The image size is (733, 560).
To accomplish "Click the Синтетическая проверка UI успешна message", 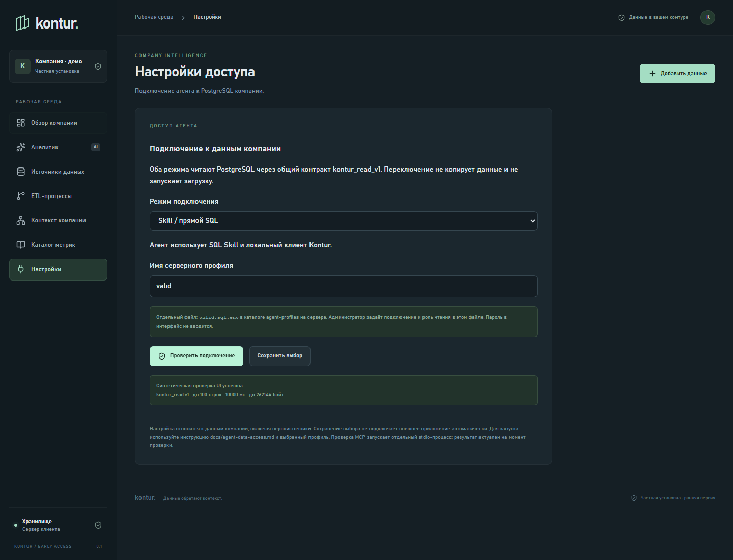I will tap(200, 386).
